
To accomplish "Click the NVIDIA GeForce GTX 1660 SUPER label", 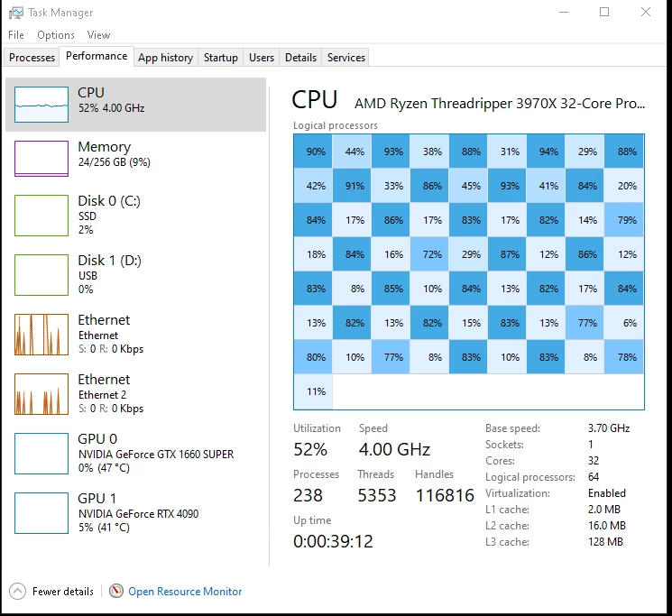I will (156, 454).
